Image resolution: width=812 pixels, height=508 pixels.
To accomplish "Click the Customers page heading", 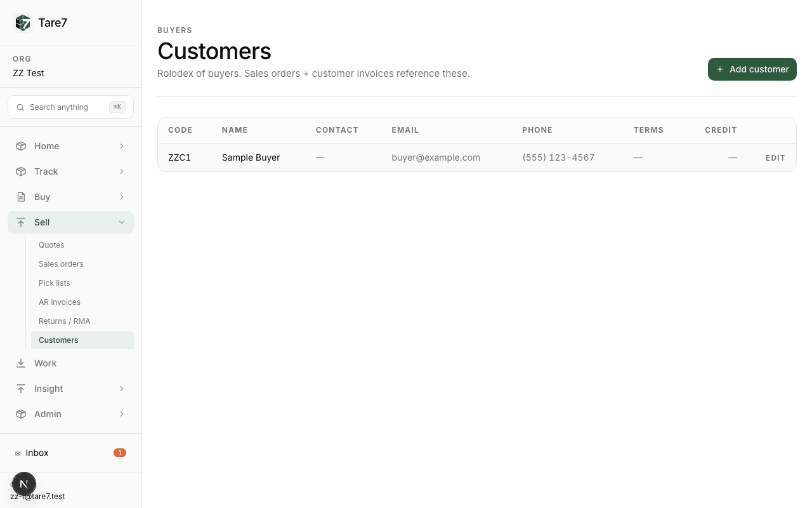I will pyautogui.click(x=214, y=51).
